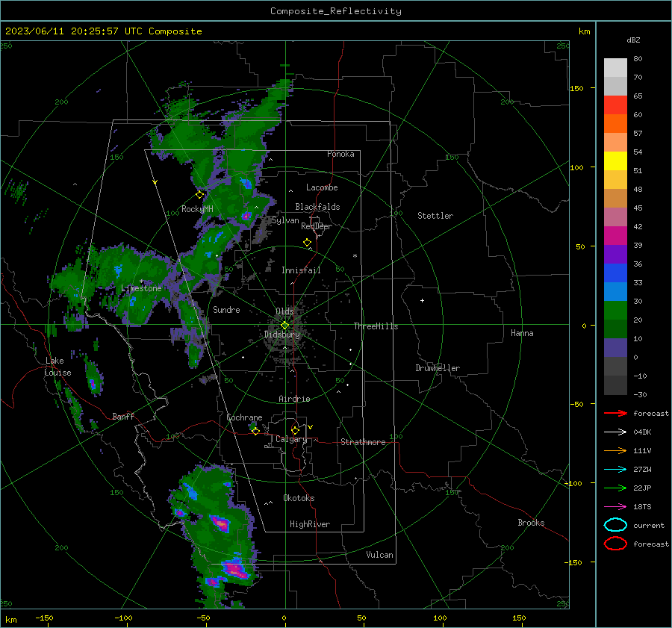
Task: Click the Didsbury label
Action: coord(281,335)
